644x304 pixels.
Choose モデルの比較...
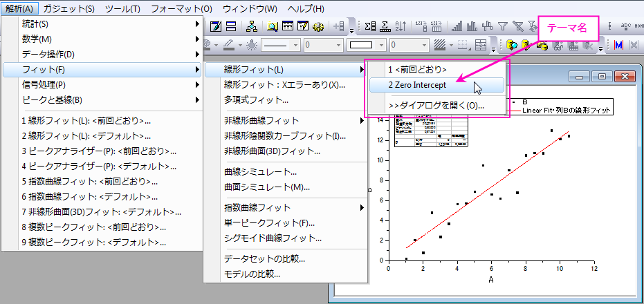tap(252, 274)
